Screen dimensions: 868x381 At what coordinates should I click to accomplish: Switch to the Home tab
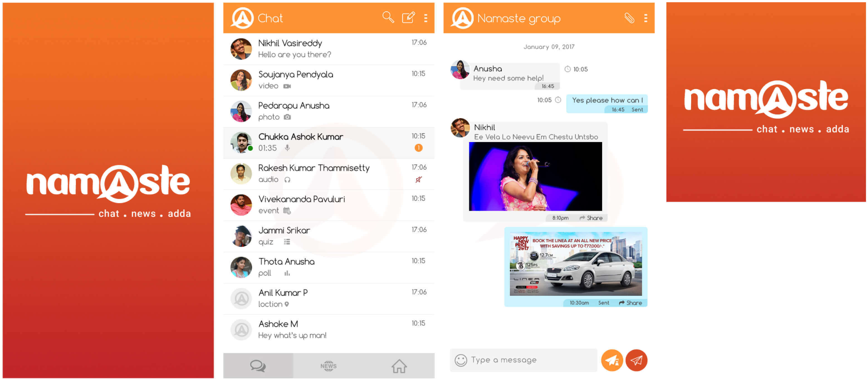pos(399,366)
